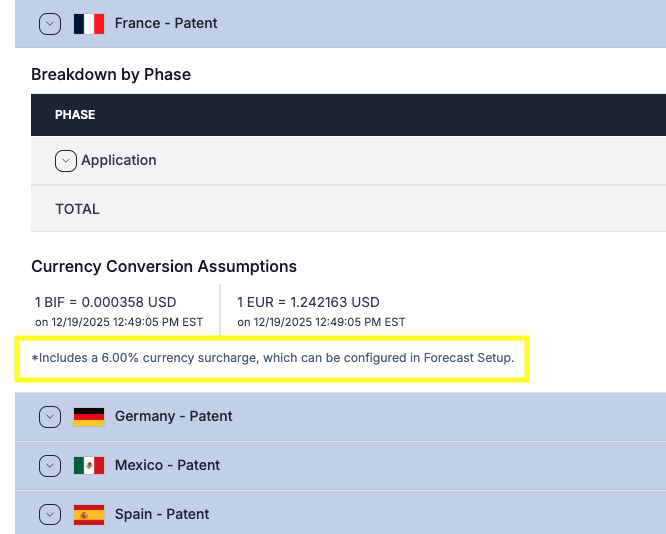Click the France flag icon
666x534 pixels.
(89, 24)
